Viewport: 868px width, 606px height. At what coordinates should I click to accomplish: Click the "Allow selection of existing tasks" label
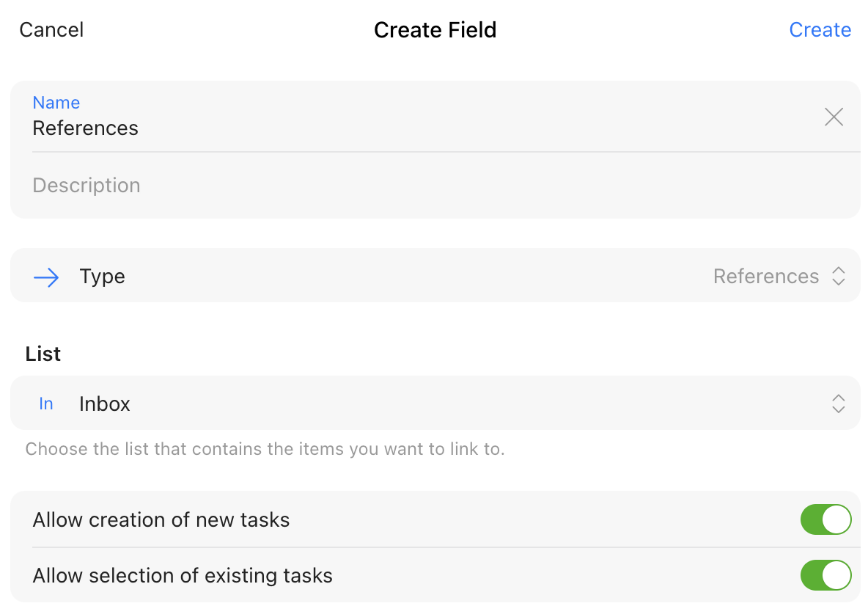183,576
